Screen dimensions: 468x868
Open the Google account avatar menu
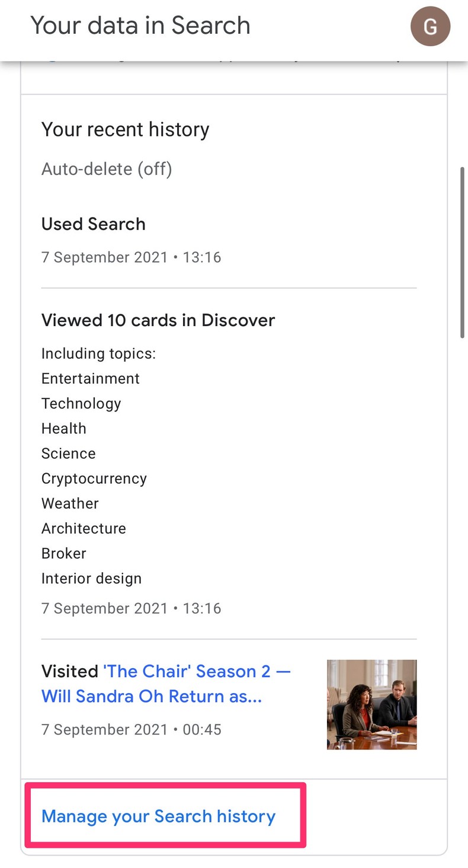(x=431, y=26)
